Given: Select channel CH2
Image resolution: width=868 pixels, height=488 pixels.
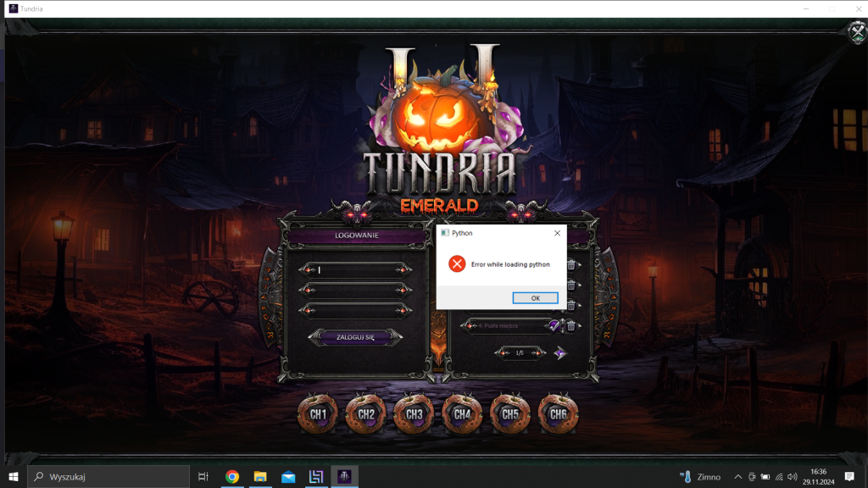Looking at the screenshot, I should coord(366,413).
